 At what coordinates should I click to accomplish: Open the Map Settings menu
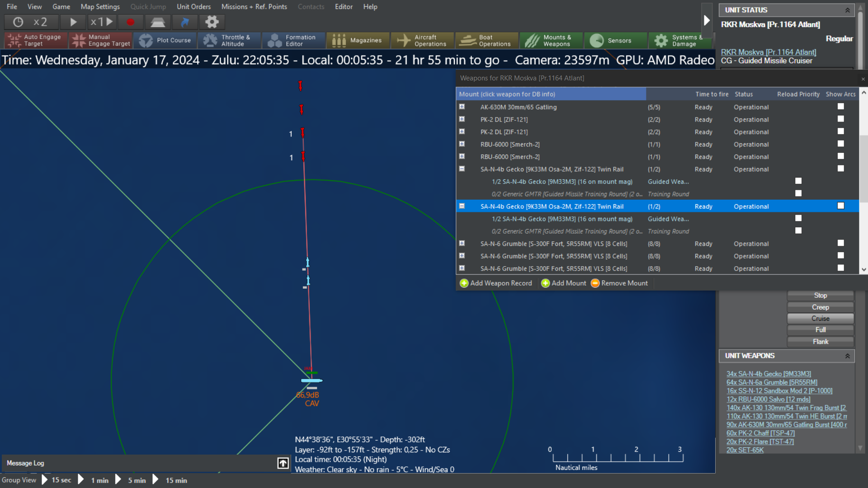click(x=100, y=7)
